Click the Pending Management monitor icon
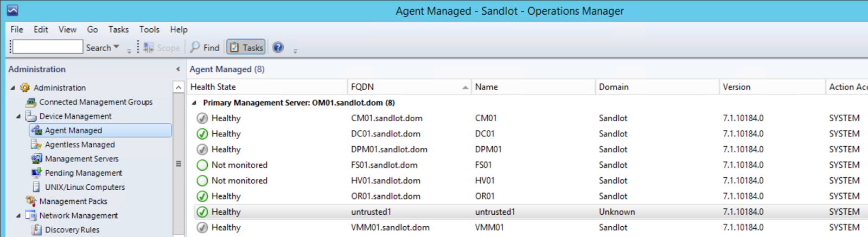Screen dimensions: 868x237 [36, 173]
